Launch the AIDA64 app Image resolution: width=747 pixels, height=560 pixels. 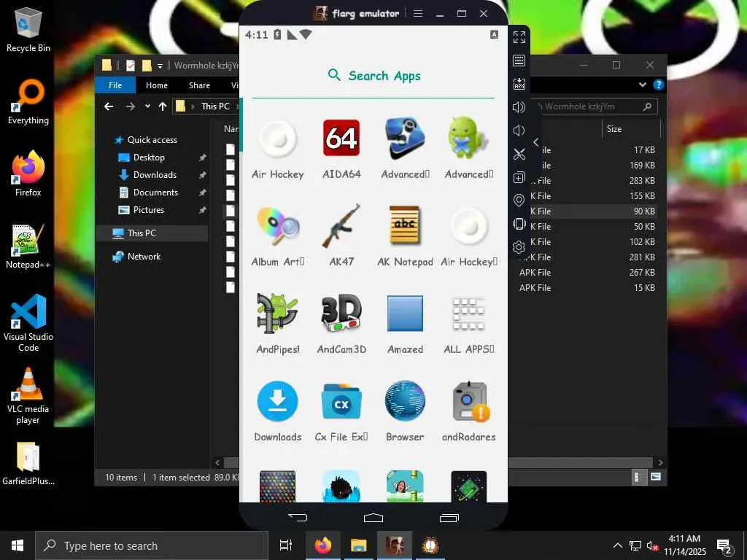click(341, 149)
